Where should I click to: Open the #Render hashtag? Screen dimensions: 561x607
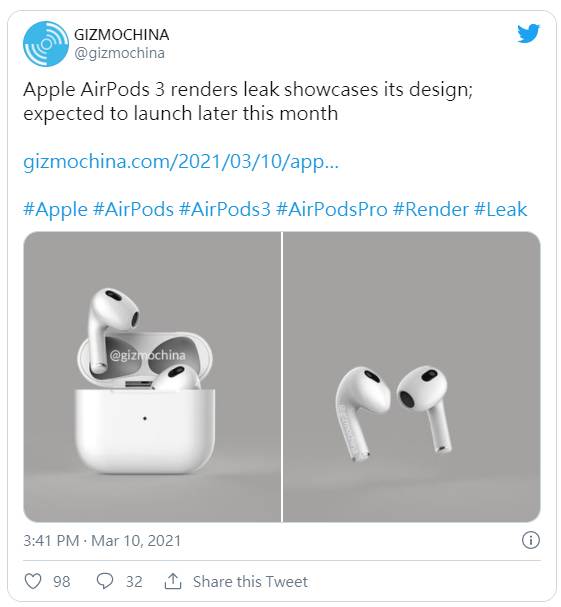pos(431,209)
